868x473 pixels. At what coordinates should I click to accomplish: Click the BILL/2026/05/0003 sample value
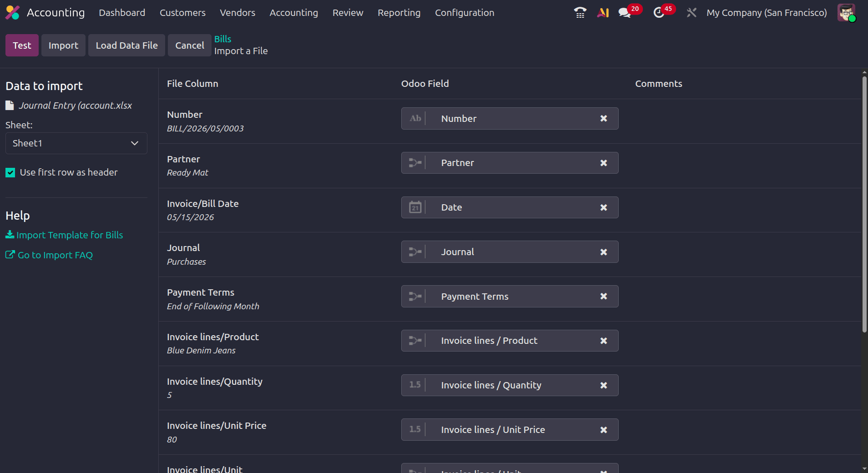pos(205,128)
